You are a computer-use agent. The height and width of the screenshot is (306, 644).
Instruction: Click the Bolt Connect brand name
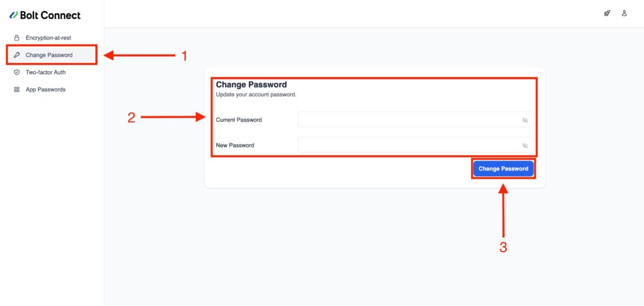pos(51,15)
